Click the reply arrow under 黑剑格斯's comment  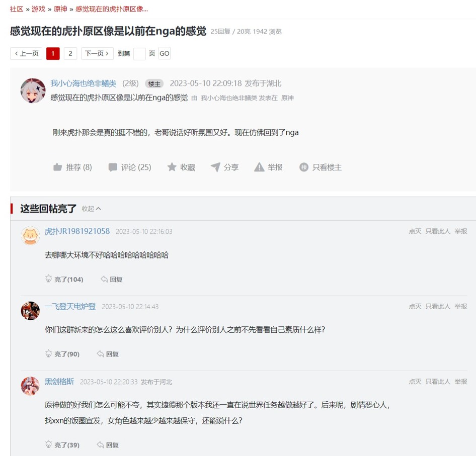pos(100,445)
